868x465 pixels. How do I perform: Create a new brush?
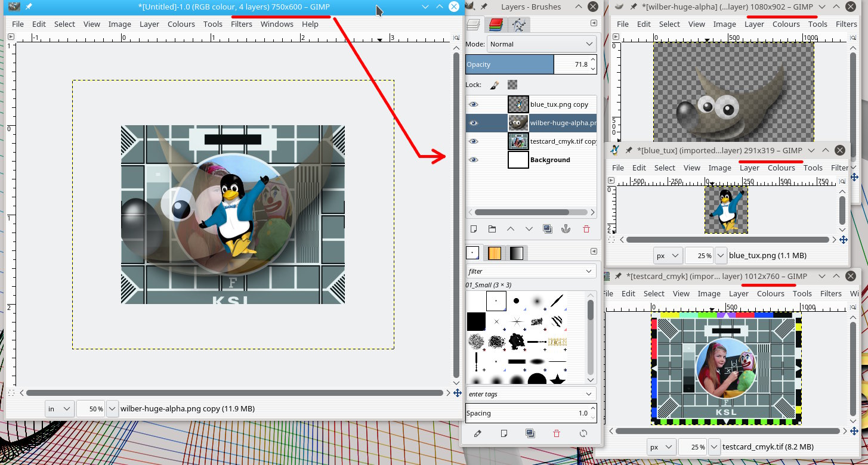pos(503,433)
